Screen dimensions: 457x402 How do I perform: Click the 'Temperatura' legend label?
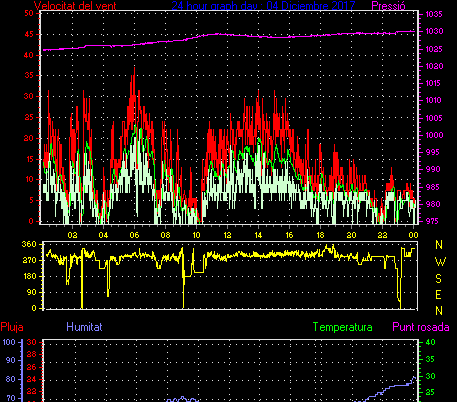coord(342,327)
